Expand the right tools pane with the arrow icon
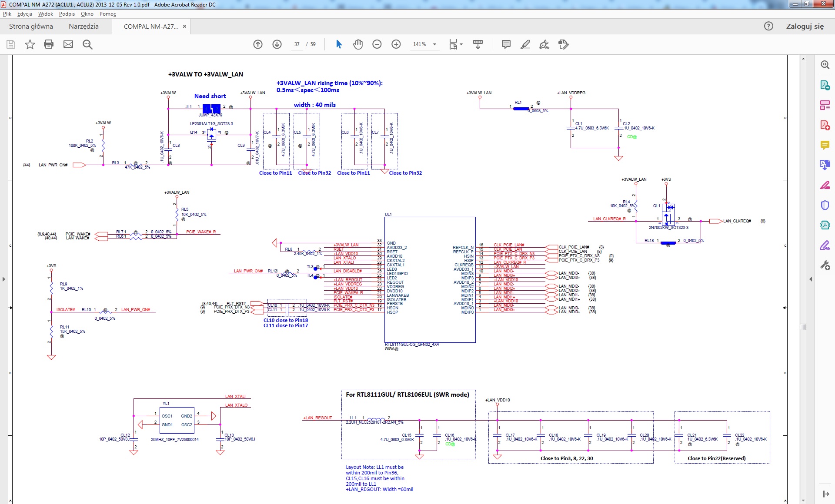The width and height of the screenshot is (835, 504). click(825, 494)
